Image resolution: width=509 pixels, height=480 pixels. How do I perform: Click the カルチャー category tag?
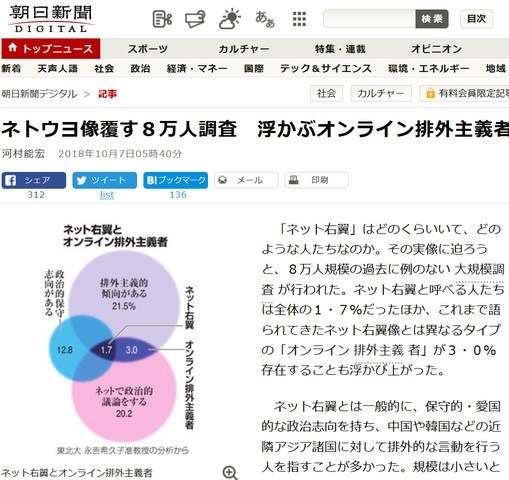381,93
